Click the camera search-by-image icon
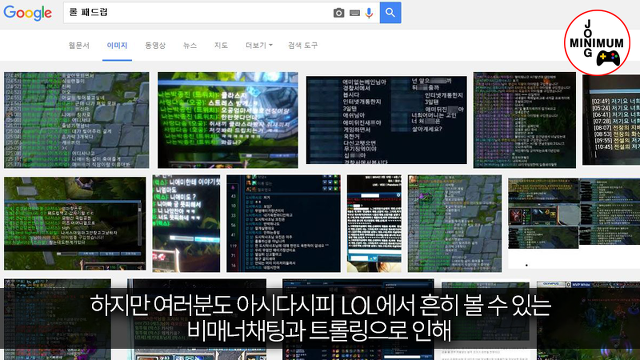Screen dimensions: 640x360 [x=338, y=13]
